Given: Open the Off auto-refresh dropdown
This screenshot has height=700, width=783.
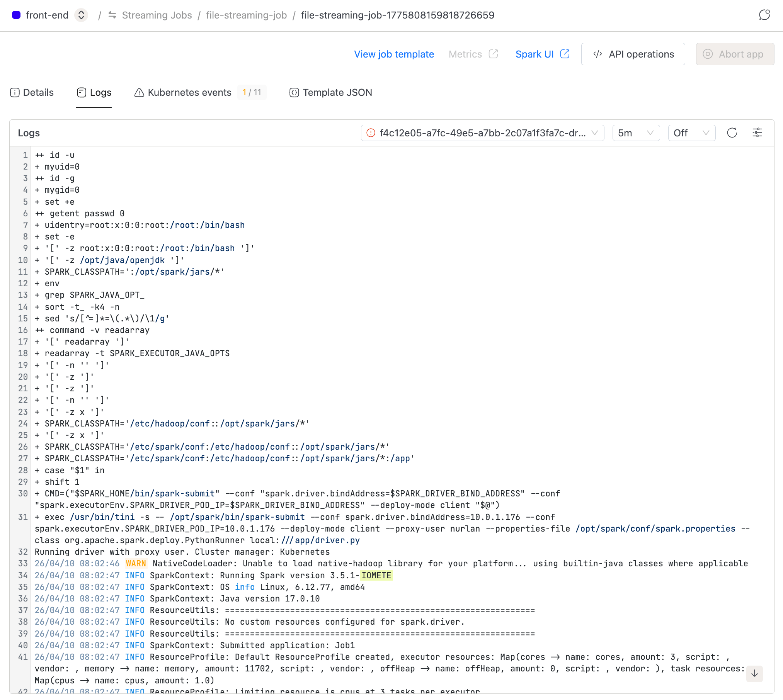Looking at the screenshot, I should (691, 133).
